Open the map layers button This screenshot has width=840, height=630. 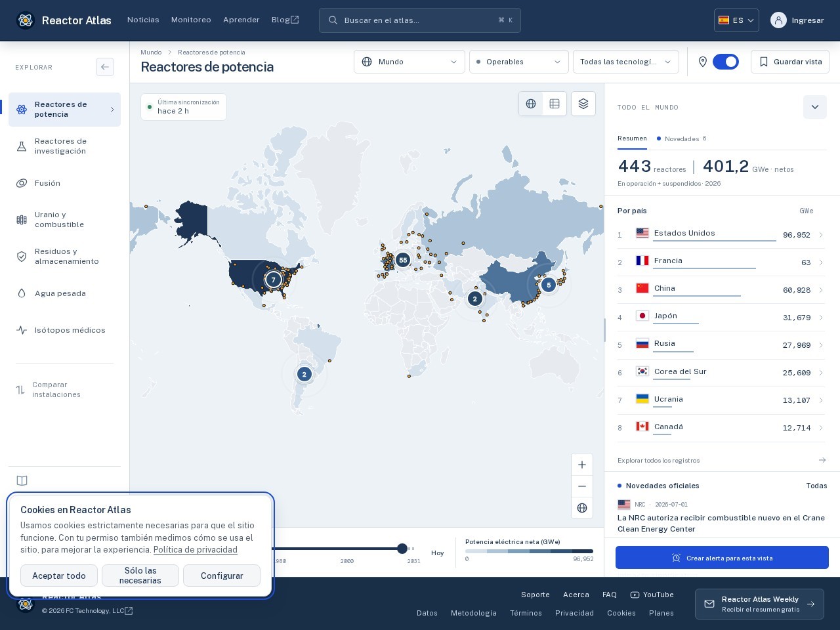pyautogui.click(x=583, y=104)
